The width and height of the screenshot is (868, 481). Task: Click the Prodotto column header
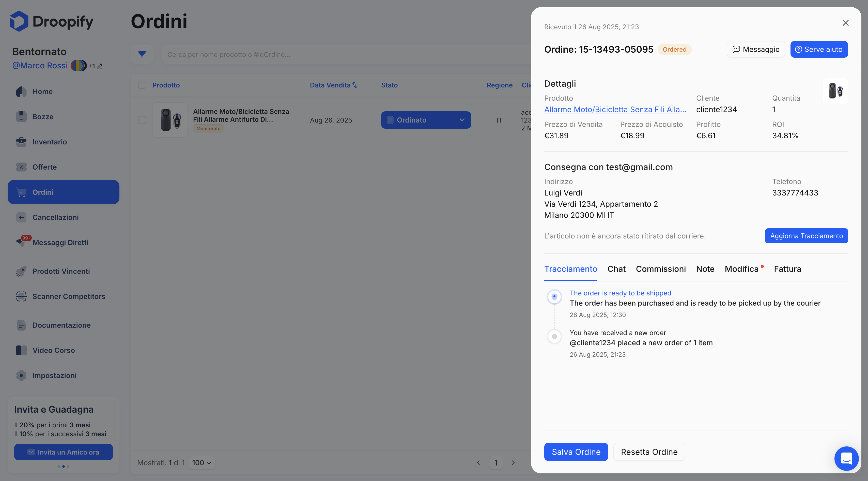coord(166,85)
